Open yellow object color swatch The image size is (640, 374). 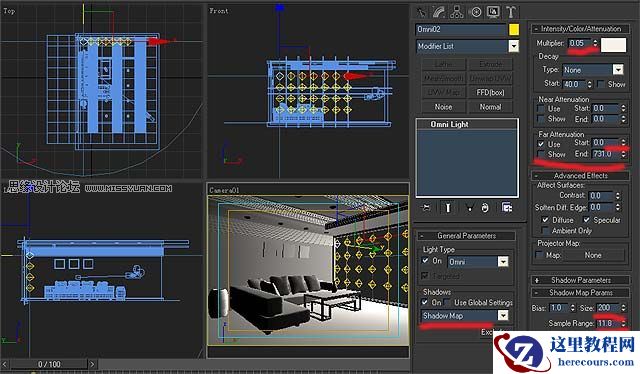coord(514,29)
